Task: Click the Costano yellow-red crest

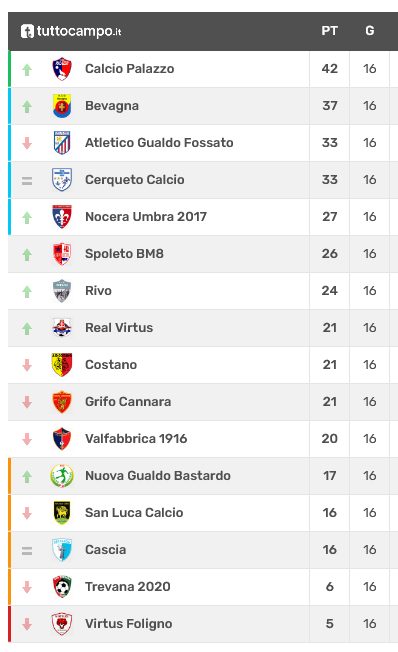Action: 62,365
